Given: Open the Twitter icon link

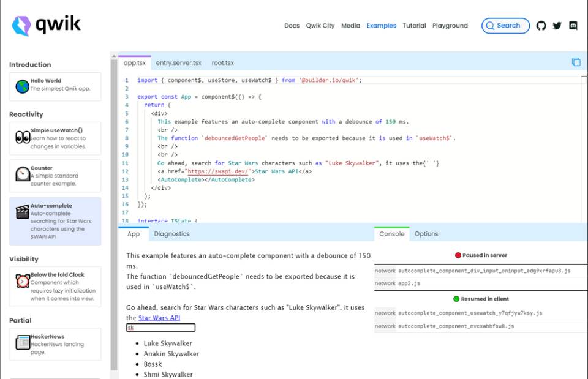Looking at the screenshot, I should point(557,26).
